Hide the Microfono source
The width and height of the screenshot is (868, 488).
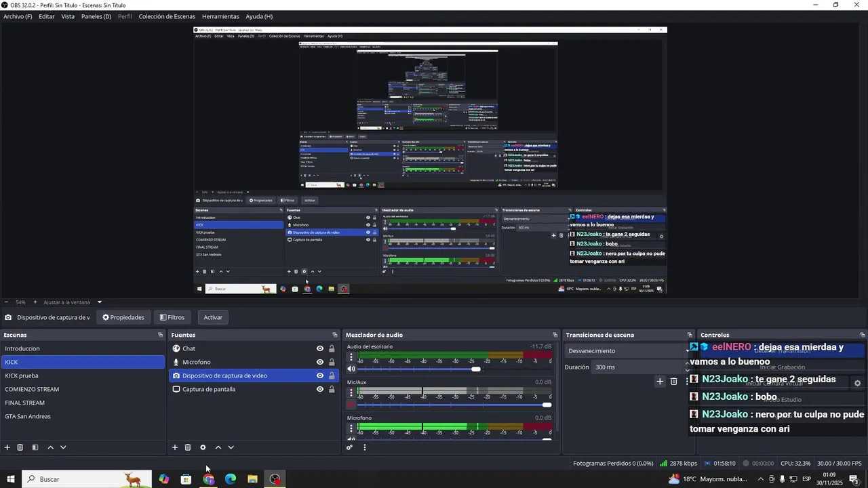coord(320,362)
